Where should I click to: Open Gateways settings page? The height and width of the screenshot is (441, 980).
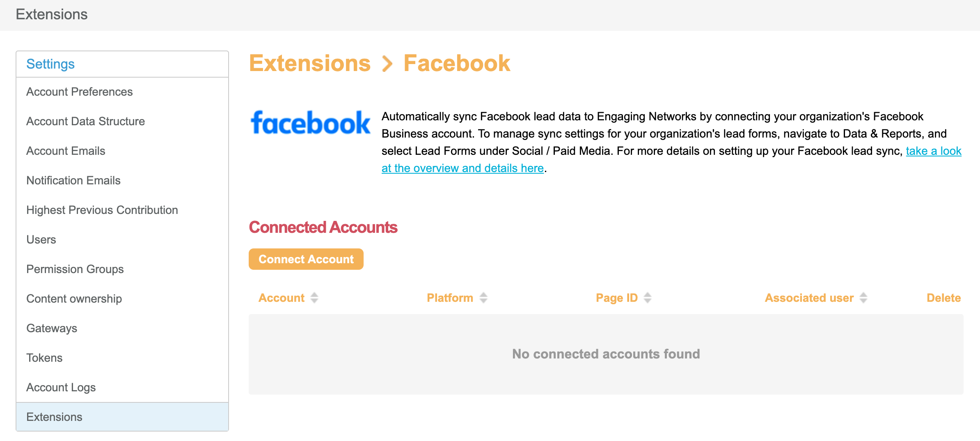coord(52,328)
